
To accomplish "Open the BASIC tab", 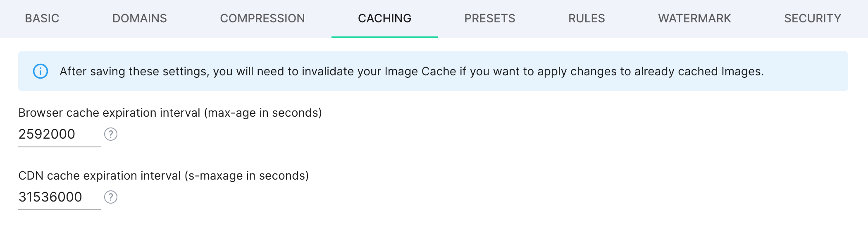I will click(x=42, y=18).
